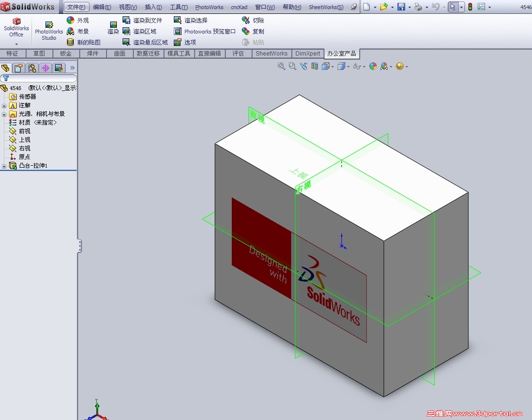
Task: Open Open-file dropdown arrow
Action: click(392, 7)
